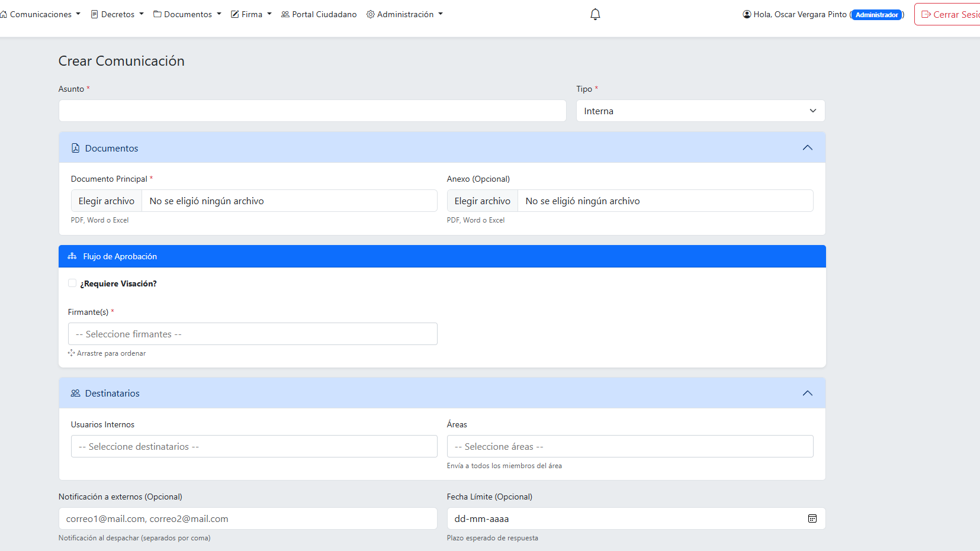Click the Destinatarios people icon

75,393
